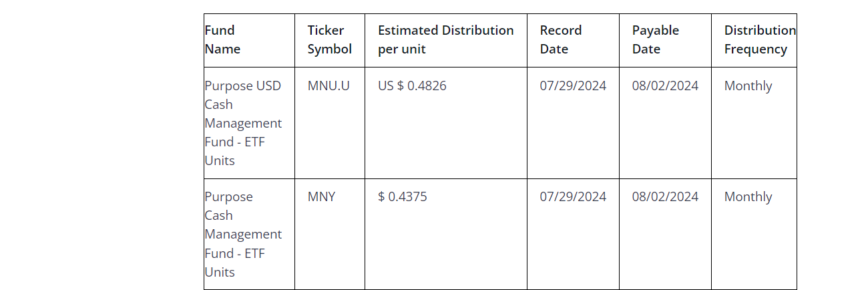Click the Record Date column header
Screen dimensions: 868x290
click(560, 40)
